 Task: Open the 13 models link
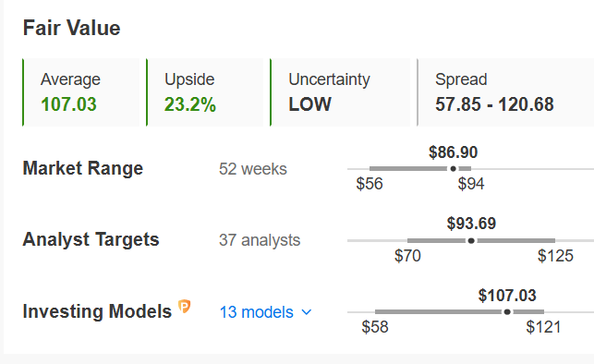(257, 312)
